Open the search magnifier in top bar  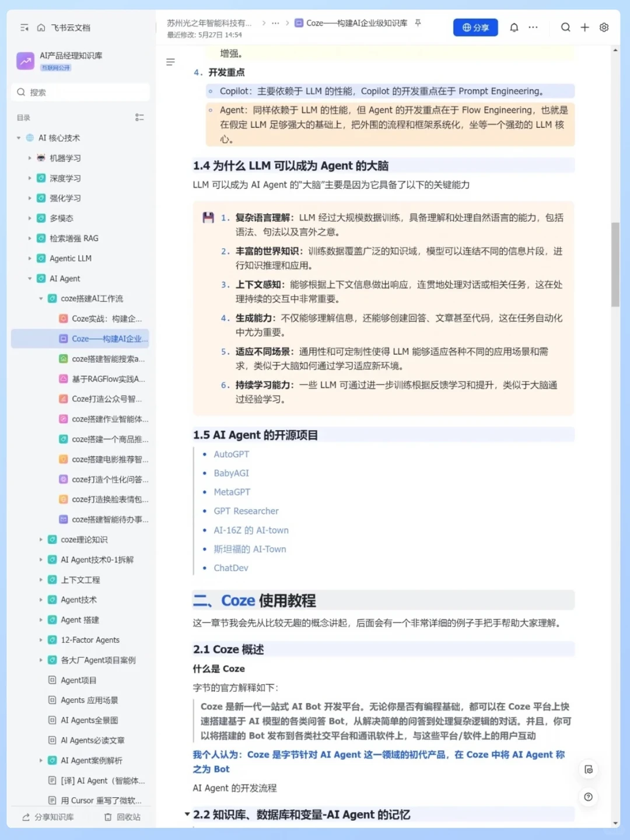pos(565,27)
